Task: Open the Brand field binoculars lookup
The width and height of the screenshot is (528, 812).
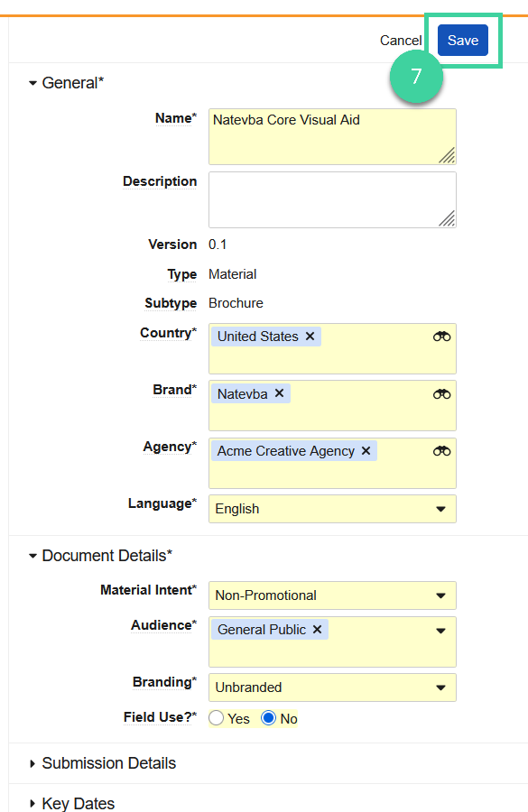Action: [440, 392]
